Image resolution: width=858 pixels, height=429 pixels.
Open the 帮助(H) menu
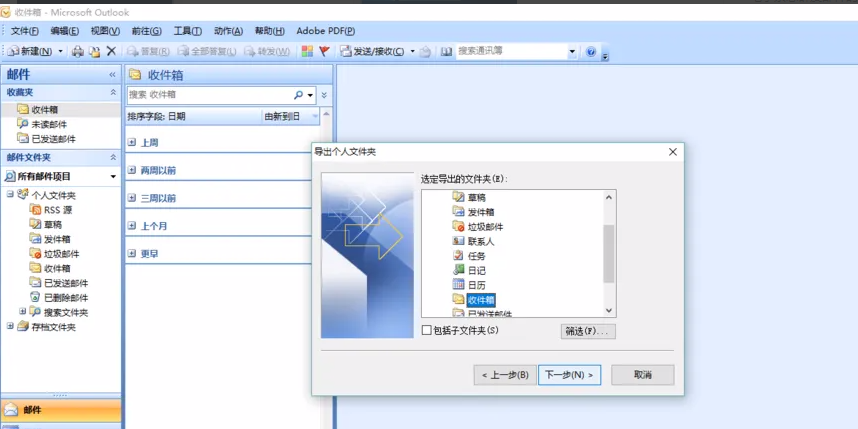[x=270, y=31]
